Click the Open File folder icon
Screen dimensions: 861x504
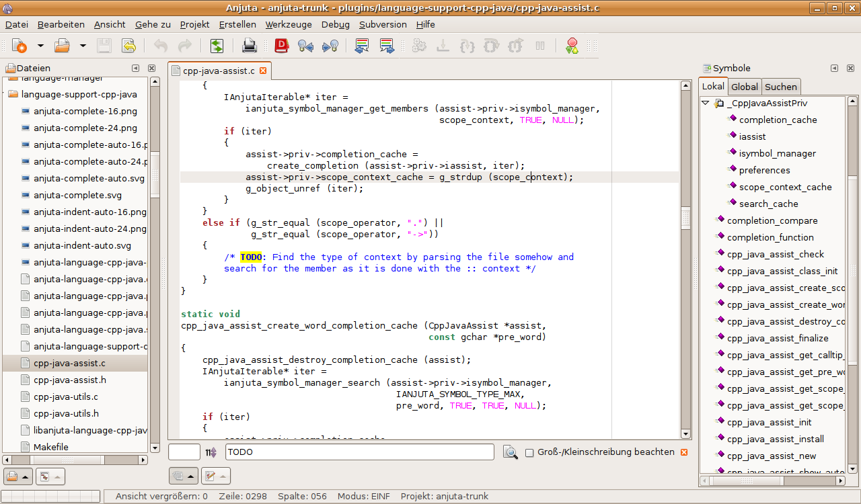62,46
